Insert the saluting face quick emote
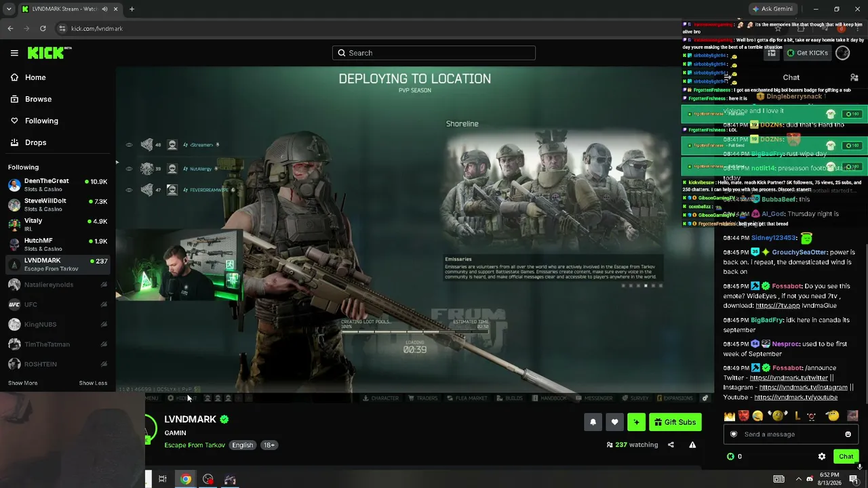Viewport: 868px width, 488px height. tap(833, 415)
